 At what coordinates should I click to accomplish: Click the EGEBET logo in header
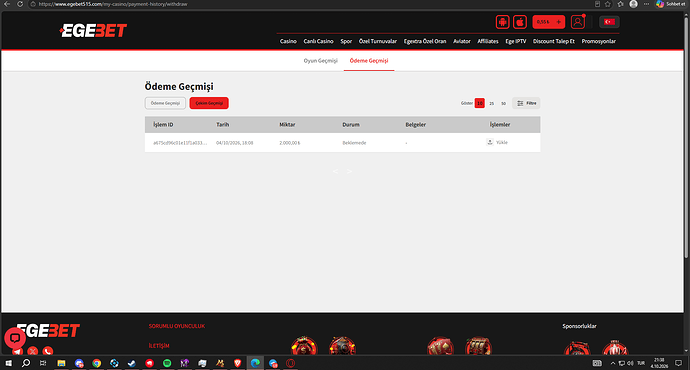point(93,30)
